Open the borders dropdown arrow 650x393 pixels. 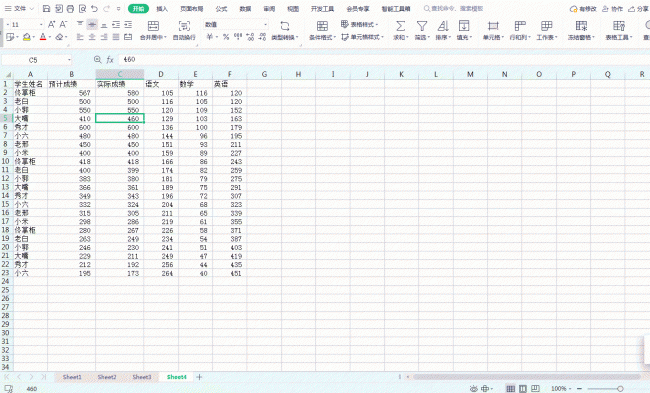(17, 37)
